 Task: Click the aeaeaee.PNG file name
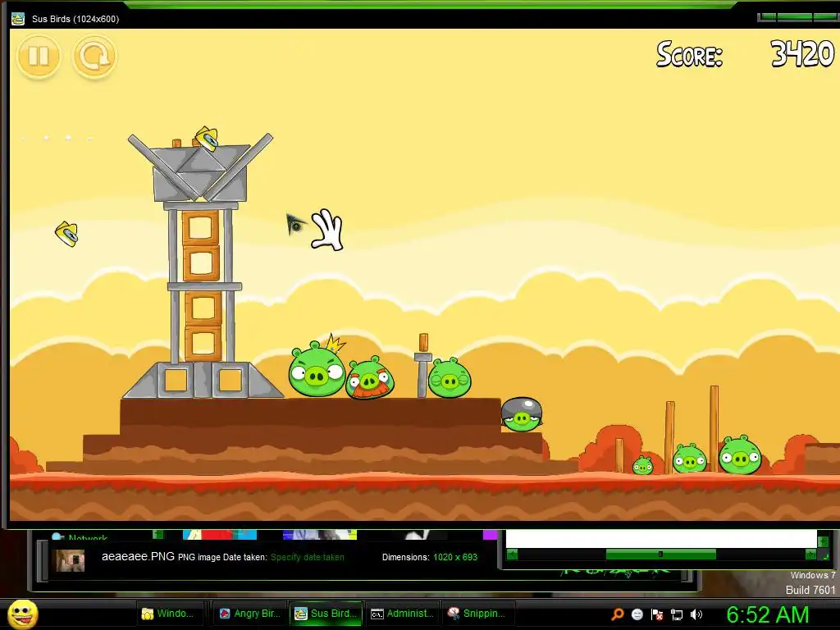click(138, 557)
